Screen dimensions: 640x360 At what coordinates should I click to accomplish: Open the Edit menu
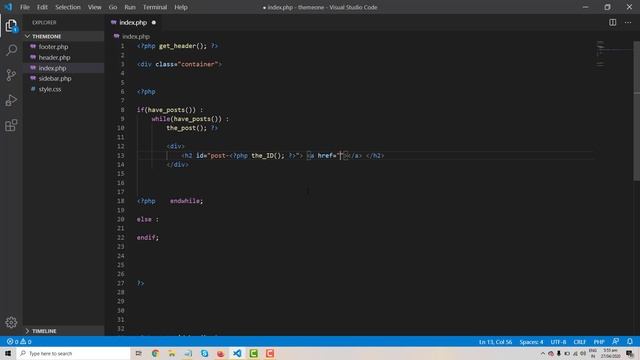pos(42,7)
